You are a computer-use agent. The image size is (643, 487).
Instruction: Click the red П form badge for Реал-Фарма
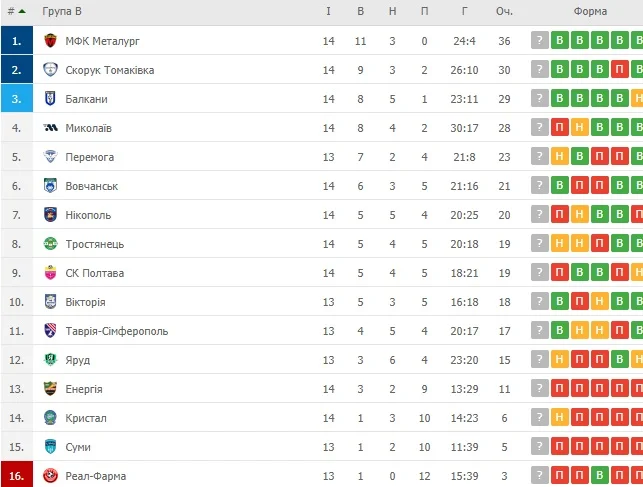(560, 476)
